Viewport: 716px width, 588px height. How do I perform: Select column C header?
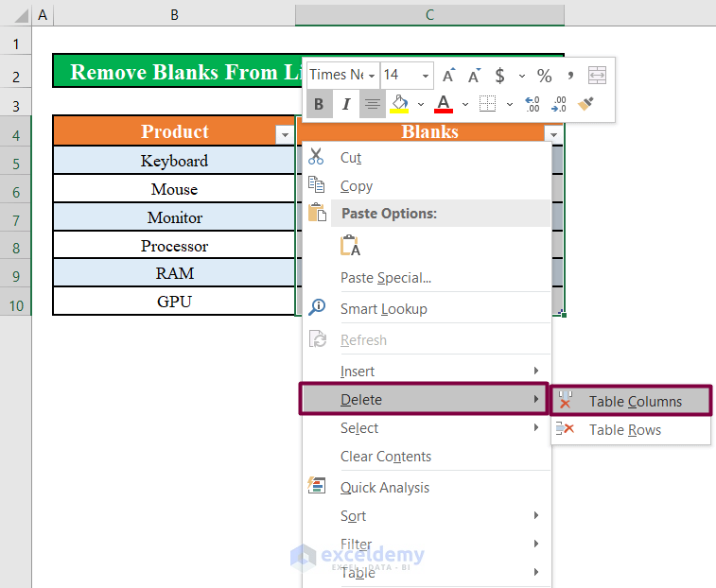point(429,15)
